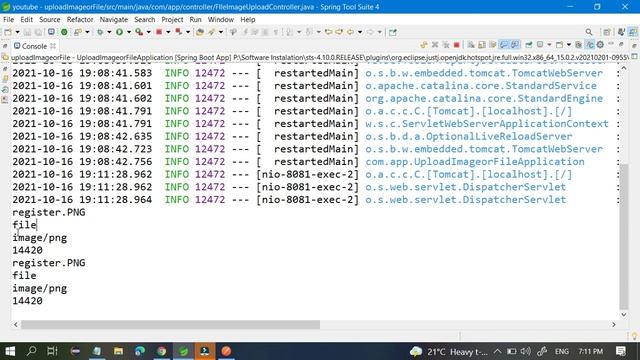Open the Source menu
This screenshot has width=640, height=360.
coord(50,20)
